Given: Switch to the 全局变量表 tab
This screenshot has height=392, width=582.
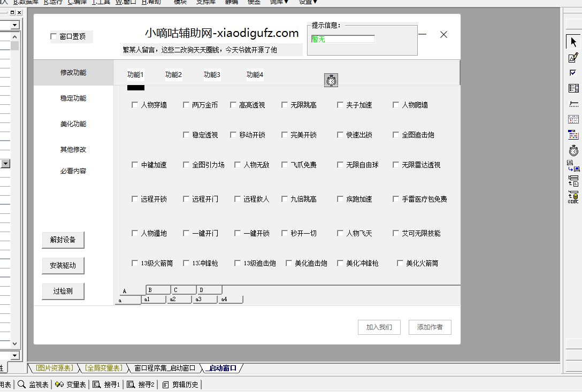Looking at the screenshot, I should [x=104, y=368].
